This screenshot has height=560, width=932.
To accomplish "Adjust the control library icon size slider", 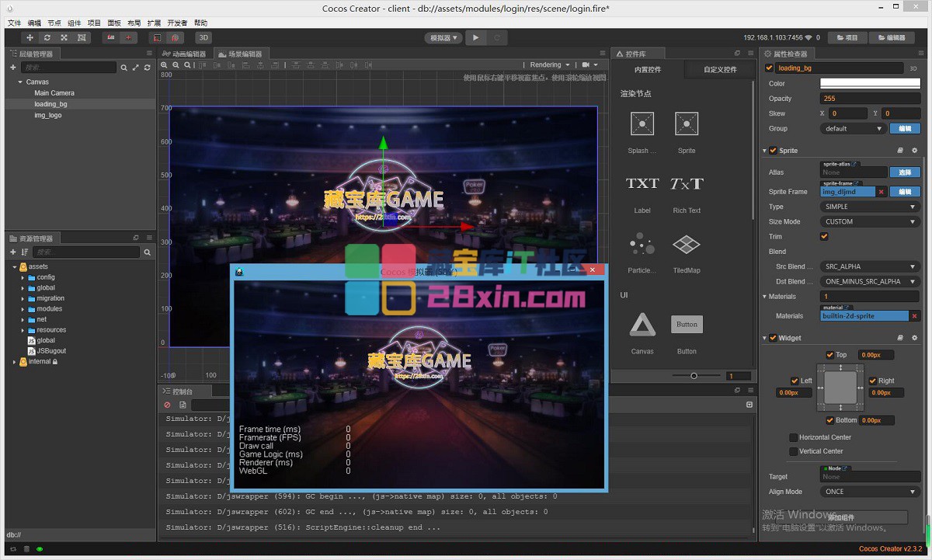I will (694, 376).
